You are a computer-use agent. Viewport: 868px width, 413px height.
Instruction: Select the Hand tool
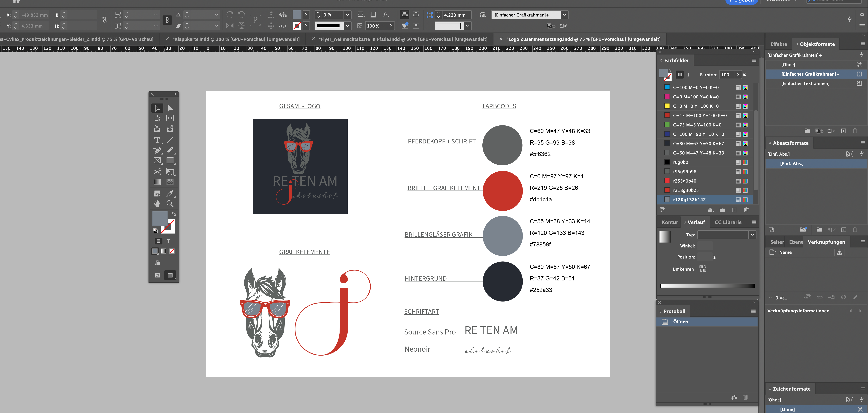pyautogui.click(x=157, y=204)
